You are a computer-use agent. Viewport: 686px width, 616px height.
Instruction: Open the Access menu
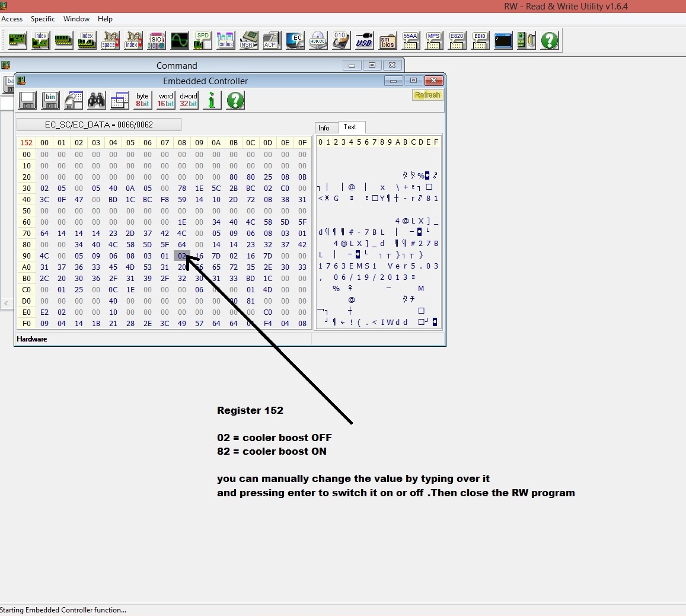12,19
